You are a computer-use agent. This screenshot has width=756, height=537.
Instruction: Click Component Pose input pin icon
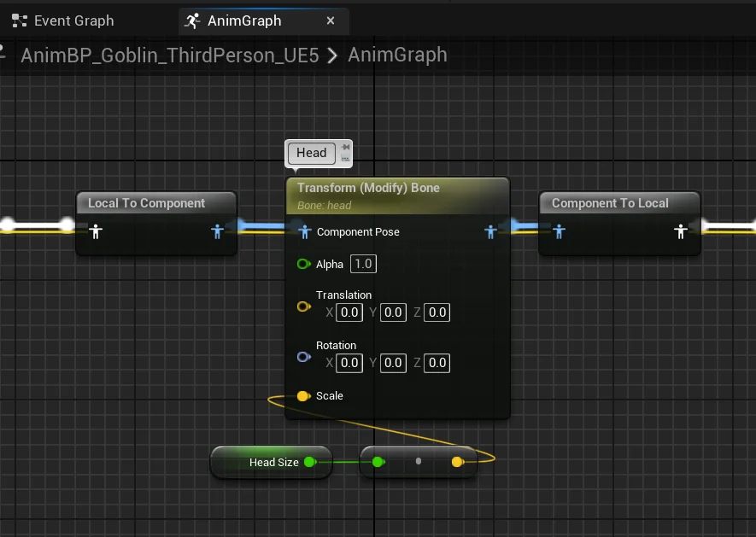[x=304, y=232]
